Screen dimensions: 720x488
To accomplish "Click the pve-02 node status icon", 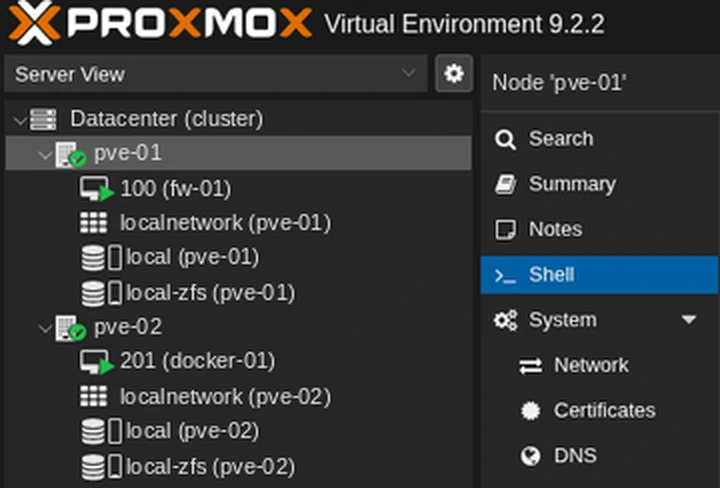I will [70, 328].
